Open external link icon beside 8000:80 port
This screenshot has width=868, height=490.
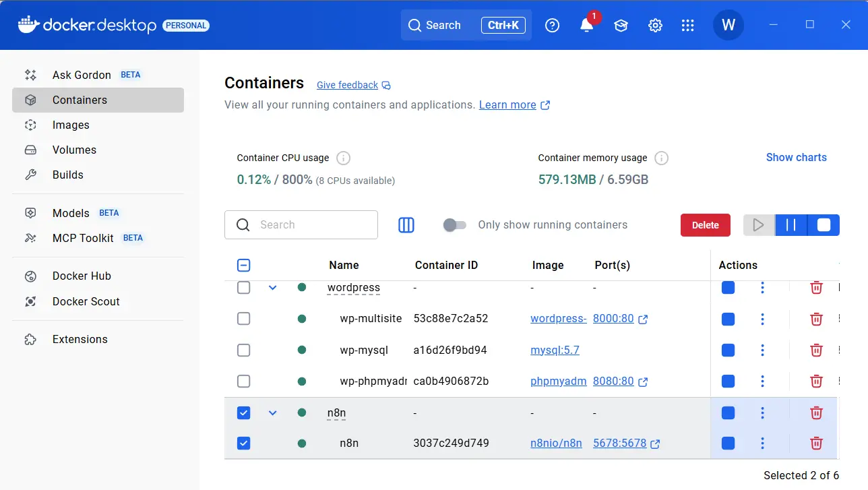tap(643, 319)
